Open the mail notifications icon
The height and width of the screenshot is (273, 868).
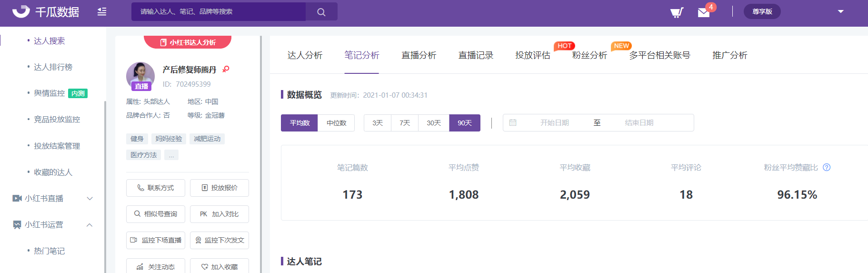tap(704, 12)
